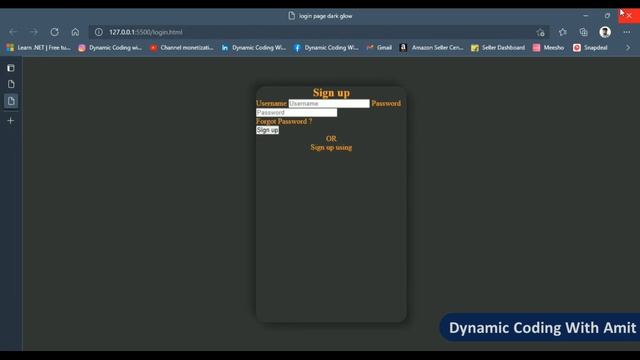This screenshot has width=640, height=360.
Task: Close the browser window
Action: click(x=629, y=16)
